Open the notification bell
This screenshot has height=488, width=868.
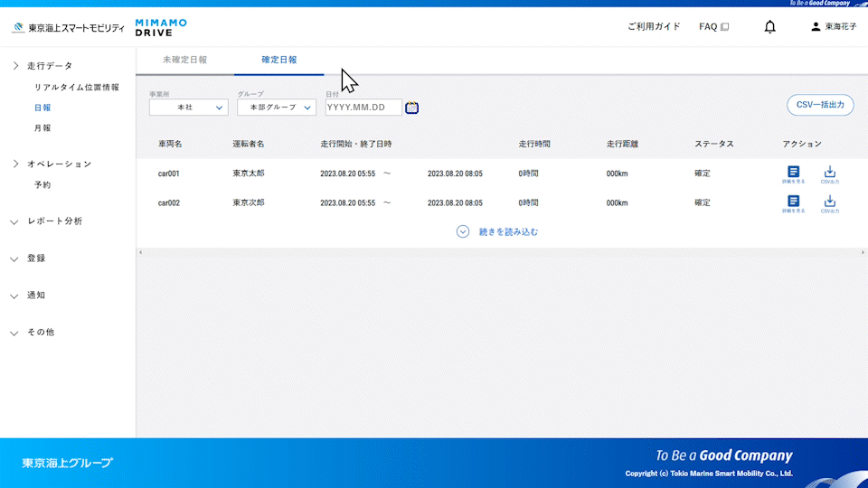point(769,26)
